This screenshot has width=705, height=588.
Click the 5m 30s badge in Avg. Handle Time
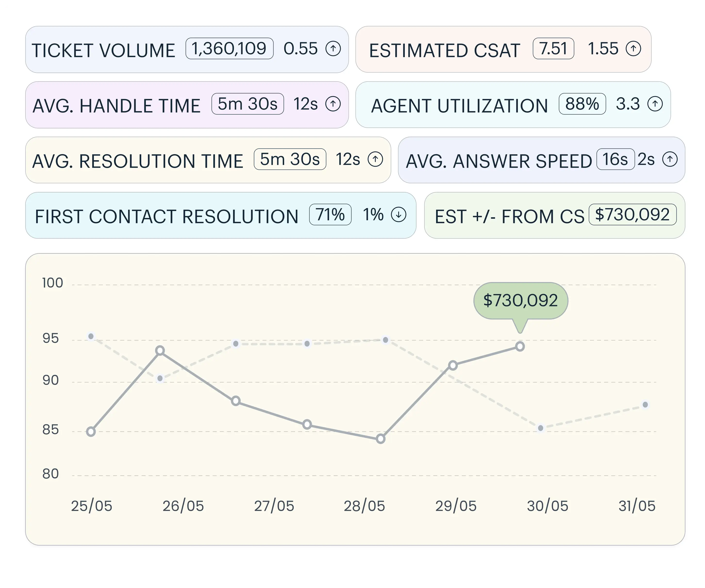tap(248, 104)
